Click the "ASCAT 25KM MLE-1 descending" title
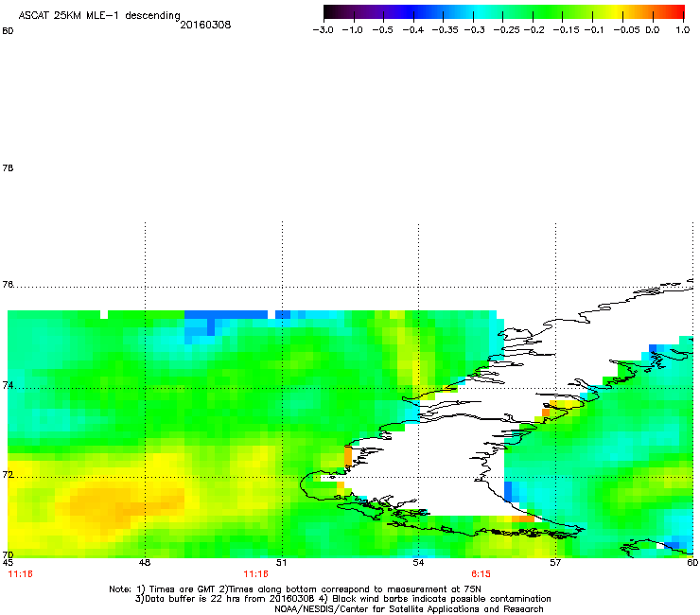This screenshot has height=615, width=700. click(x=99, y=16)
